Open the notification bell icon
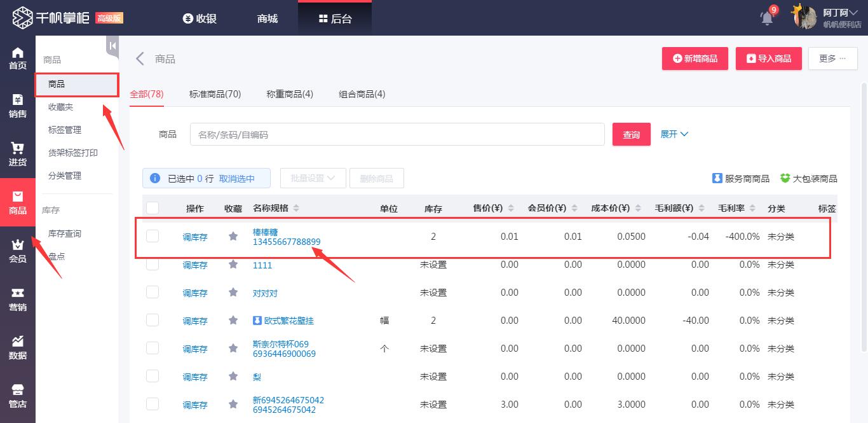This screenshot has height=423, width=868. [x=767, y=18]
